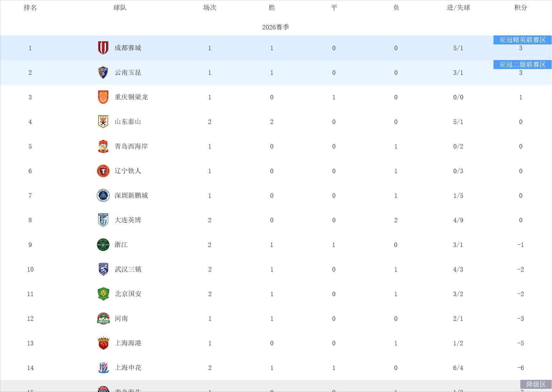Select the 浙江 green round logo

103,245
